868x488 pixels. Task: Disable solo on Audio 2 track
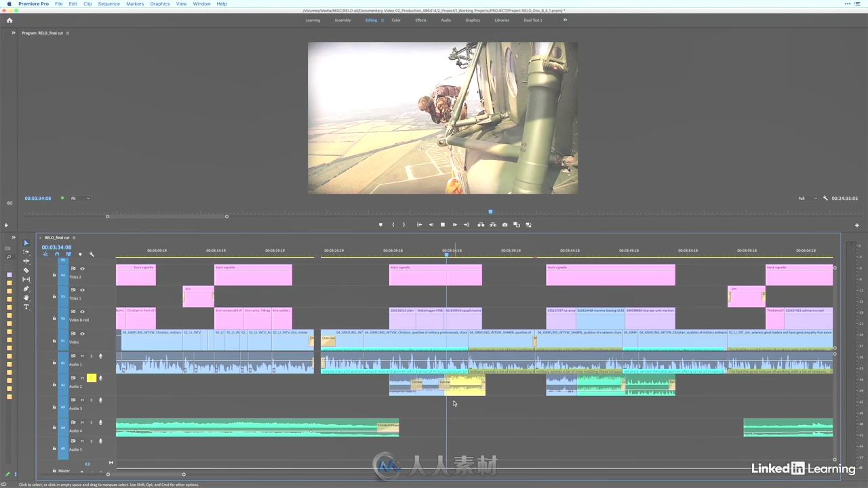click(92, 378)
